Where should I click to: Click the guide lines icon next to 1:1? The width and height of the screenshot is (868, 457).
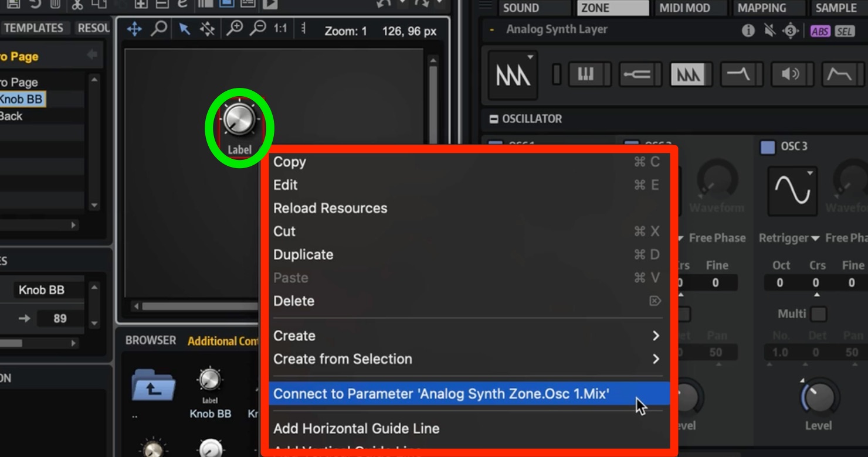303,29
